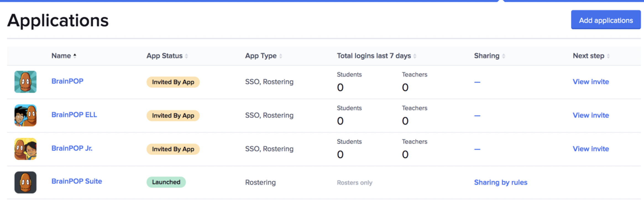Sort by Total logins last 7 days
The height and width of the screenshot is (200, 644).
coord(415,56)
